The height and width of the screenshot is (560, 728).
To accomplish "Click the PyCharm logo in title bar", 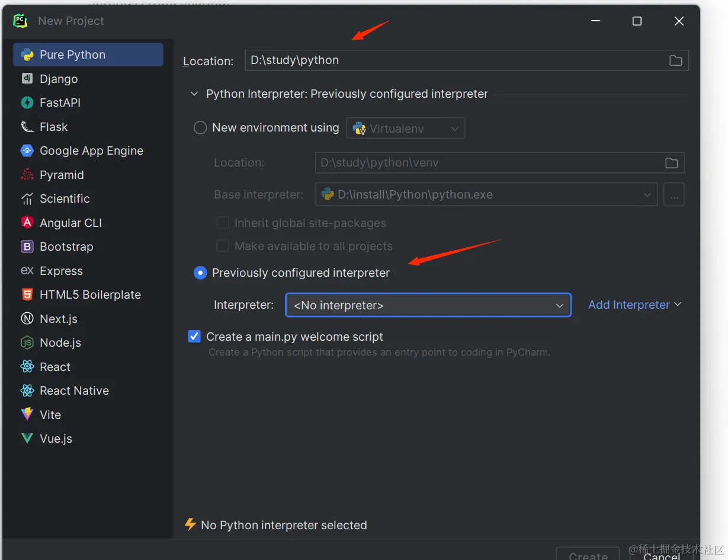I will [x=21, y=21].
